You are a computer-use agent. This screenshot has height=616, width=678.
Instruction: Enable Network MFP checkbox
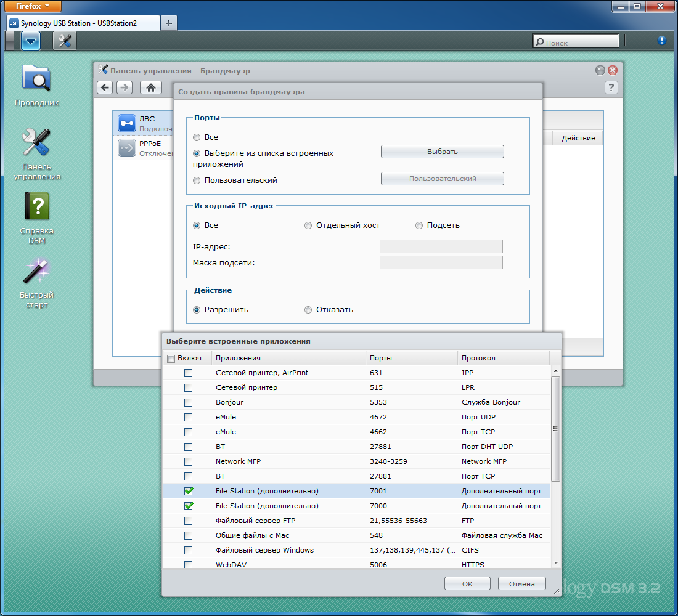click(189, 461)
